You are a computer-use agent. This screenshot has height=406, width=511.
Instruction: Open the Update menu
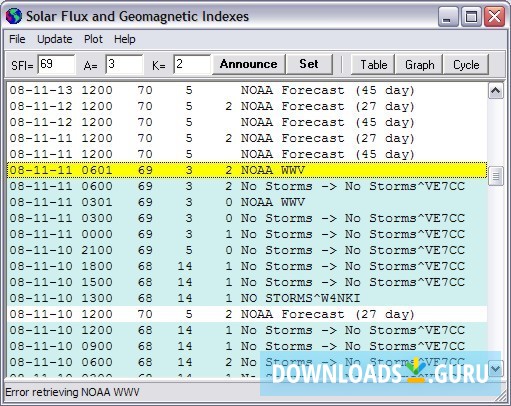tap(55, 39)
